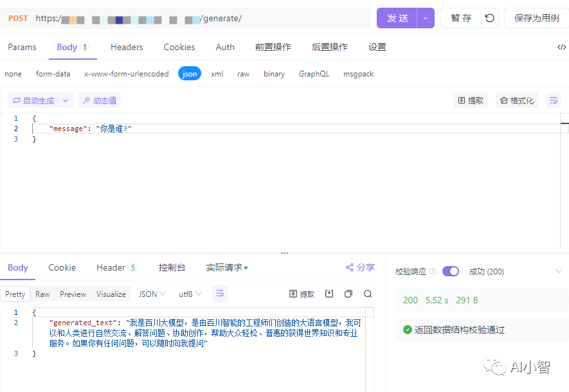The image size is (569, 392).
Task: Open the utf8 encoding dropdown
Action: pyautogui.click(x=190, y=294)
